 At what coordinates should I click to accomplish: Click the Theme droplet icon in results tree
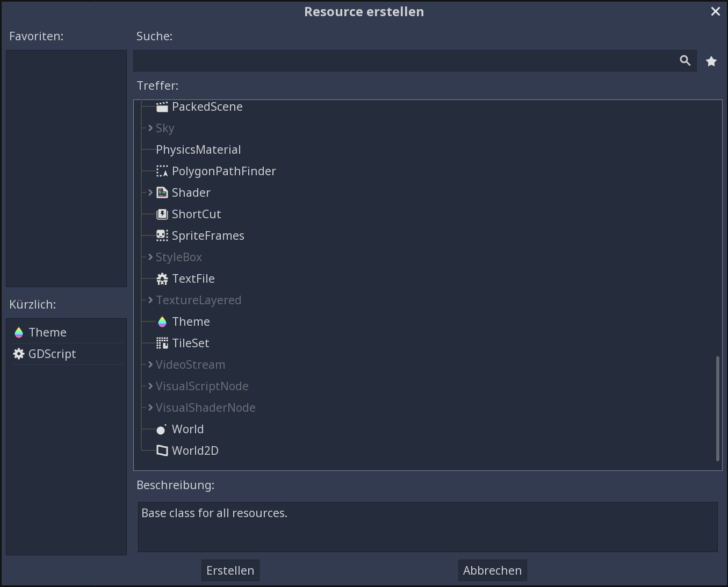[x=162, y=321]
